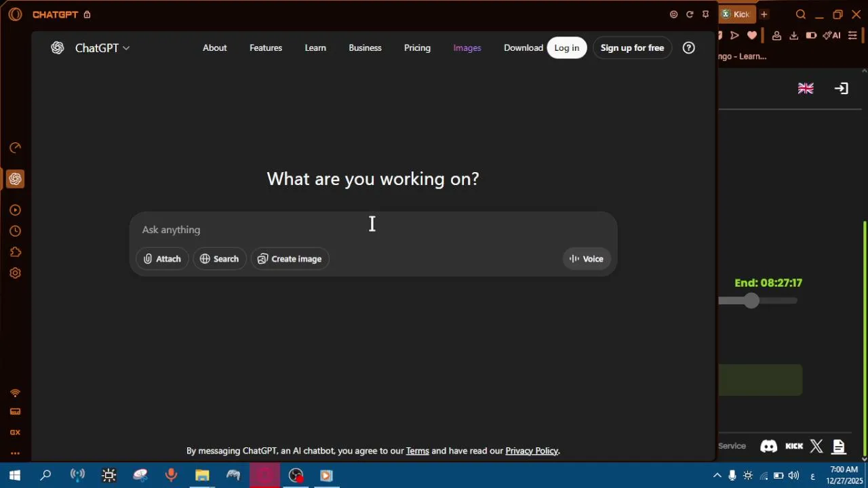Click the Download link in header
This screenshot has height=488, width=868.
pyautogui.click(x=524, y=48)
